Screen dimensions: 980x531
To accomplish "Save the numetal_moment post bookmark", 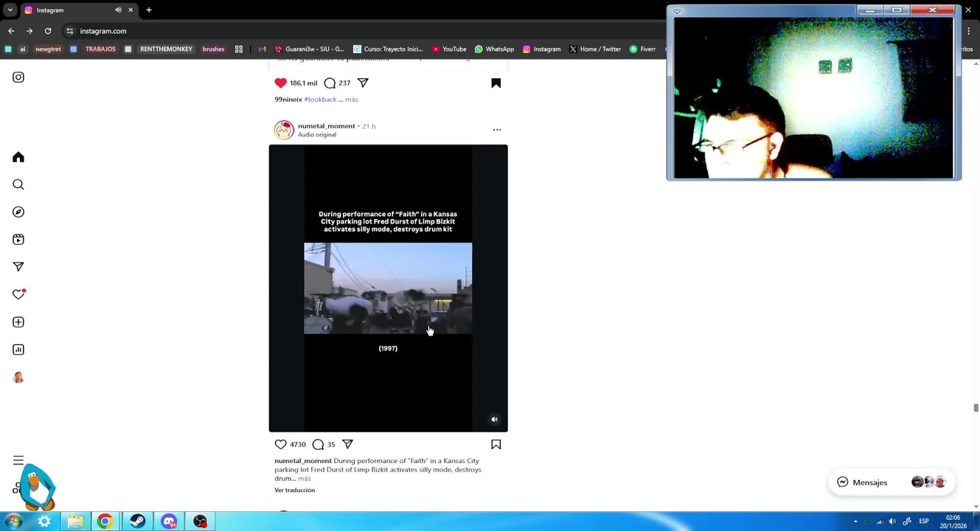I will pyautogui.click(x=496, y=444).
